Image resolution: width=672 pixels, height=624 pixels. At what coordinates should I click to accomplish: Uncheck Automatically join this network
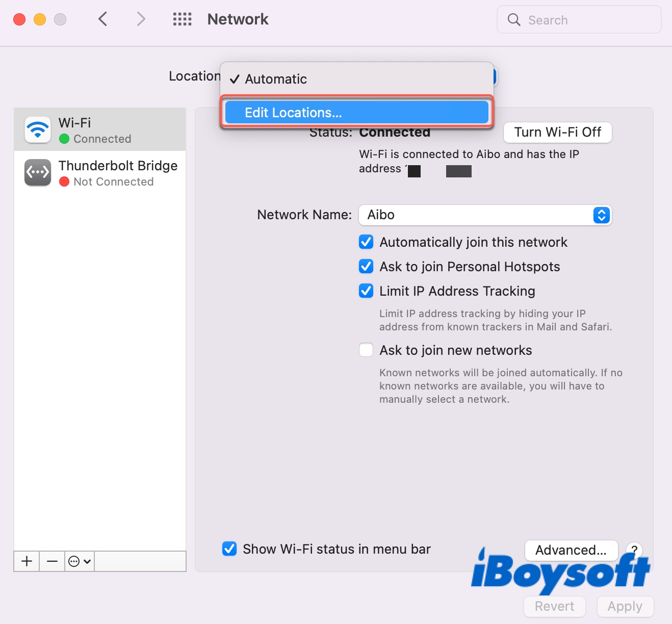tap(366, 242)
